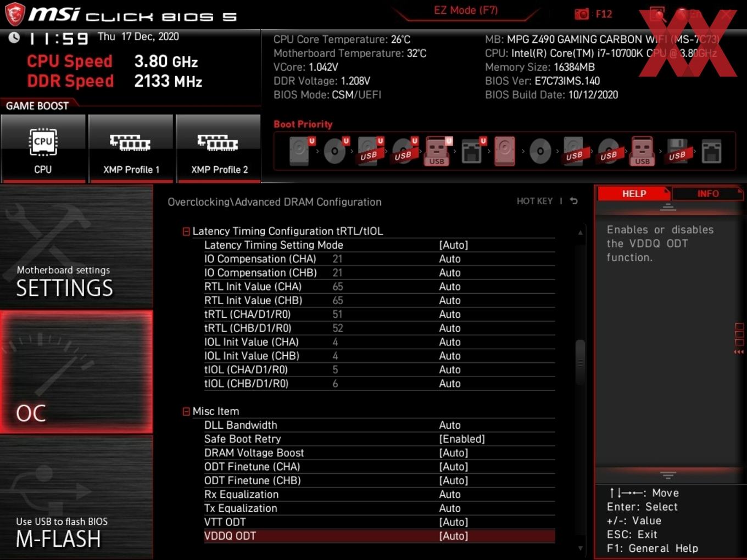Viewport: 747px width, 560px height.
Task: Click the bottom grip handle of Help panel
Action: pyautogui.click(x=668, y=474)
